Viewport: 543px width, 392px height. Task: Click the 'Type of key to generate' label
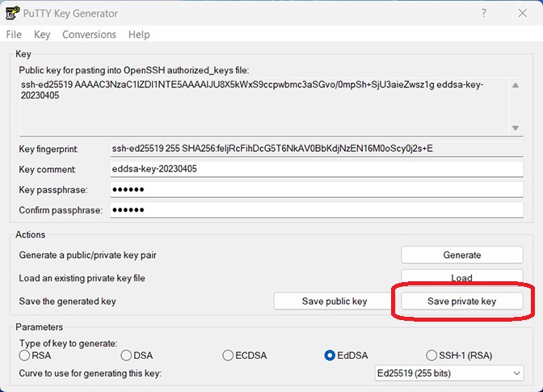tap(68, 344)
